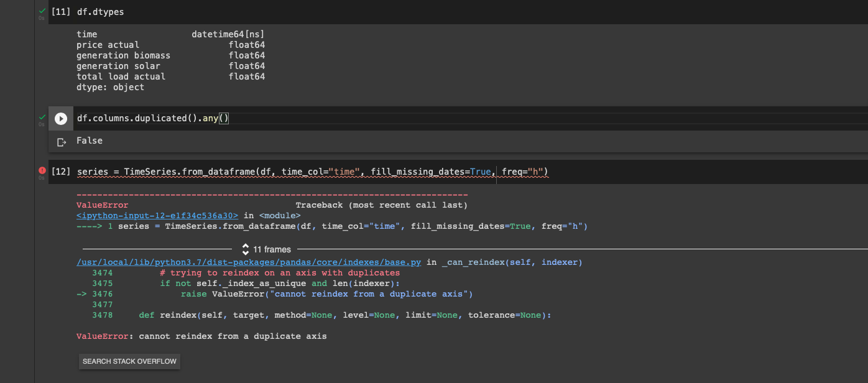This screenshot has width=868, height=383.
Task: Click into the TimeSeries.from_dataframe code cell
Action: (x=311, y=172)
